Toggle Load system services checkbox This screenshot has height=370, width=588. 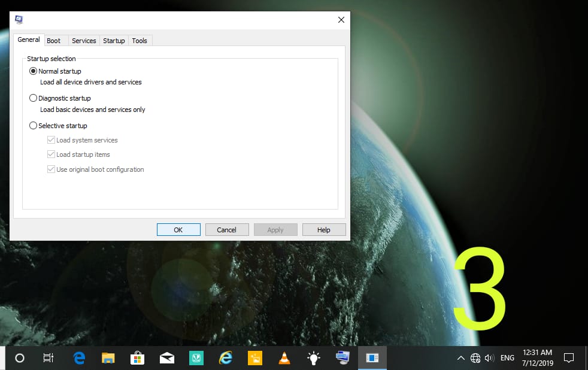coord(51,140)
